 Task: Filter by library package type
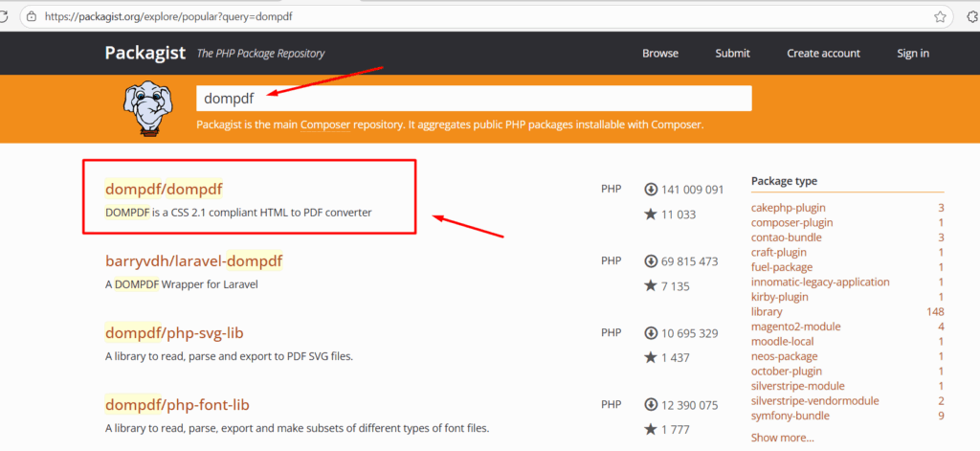point(767,312)
